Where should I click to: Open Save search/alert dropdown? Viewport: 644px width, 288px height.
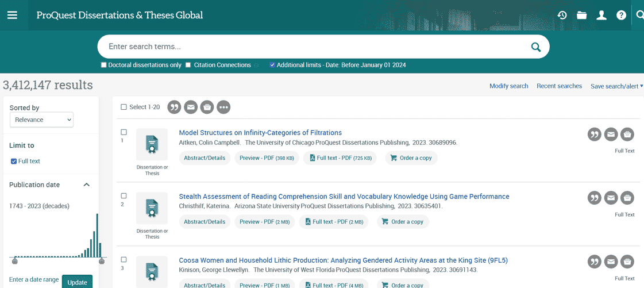(x=616, y=86)
